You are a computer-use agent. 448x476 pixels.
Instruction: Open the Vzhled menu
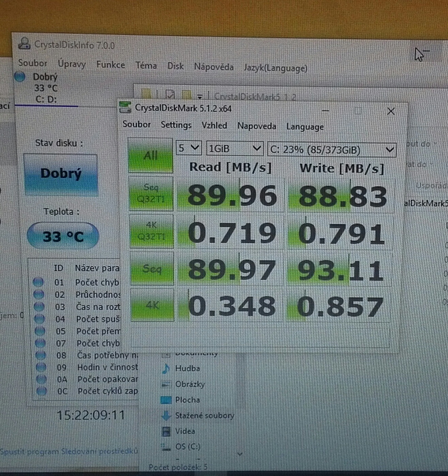(214, 126)
